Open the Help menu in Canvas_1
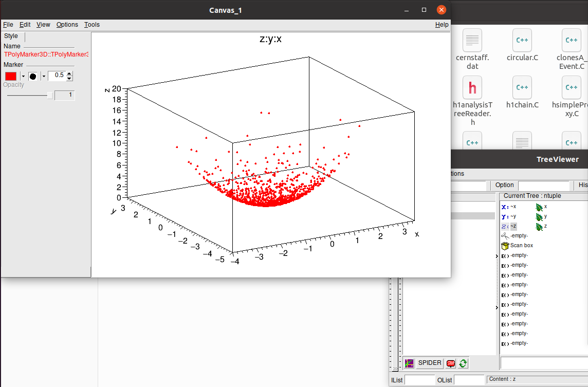The image size is (588, 387). [x=442, y=25]
